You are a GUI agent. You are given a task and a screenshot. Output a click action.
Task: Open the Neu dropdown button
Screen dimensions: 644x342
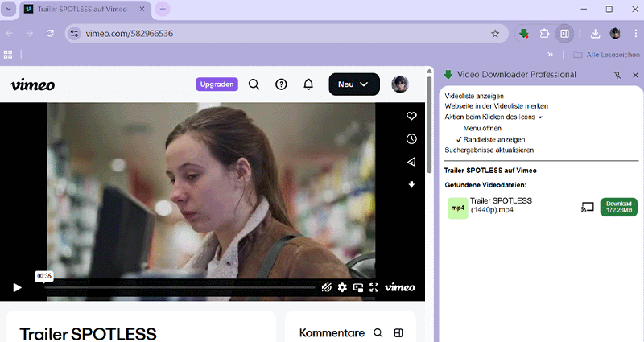pyautogui.click(x=354, y=84)
